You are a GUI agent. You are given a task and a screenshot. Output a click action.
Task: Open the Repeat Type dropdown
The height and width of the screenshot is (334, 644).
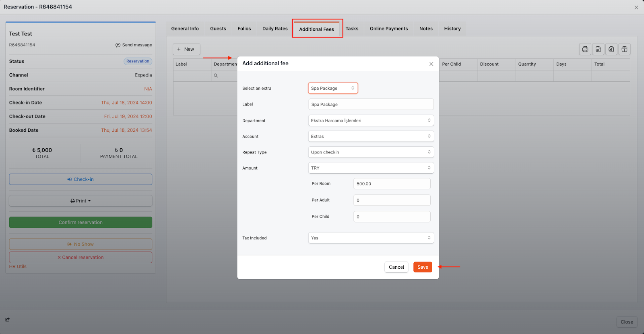(x=371, y=152)
